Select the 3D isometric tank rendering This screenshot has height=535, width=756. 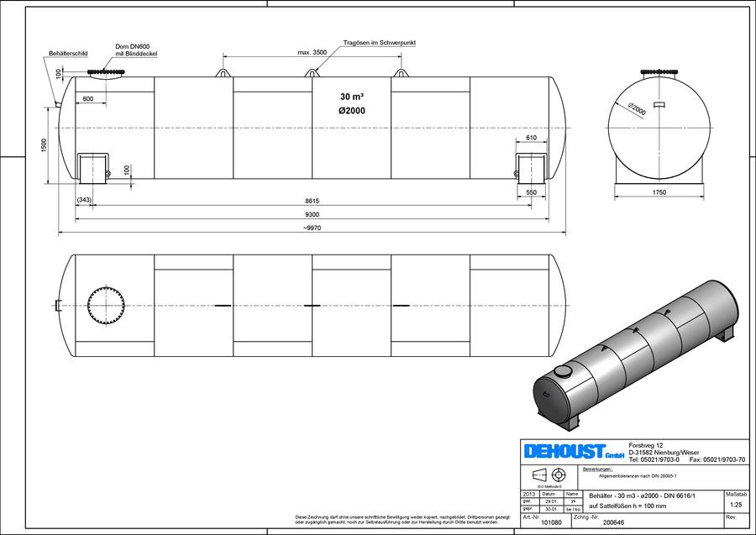(x=636, y=355)
